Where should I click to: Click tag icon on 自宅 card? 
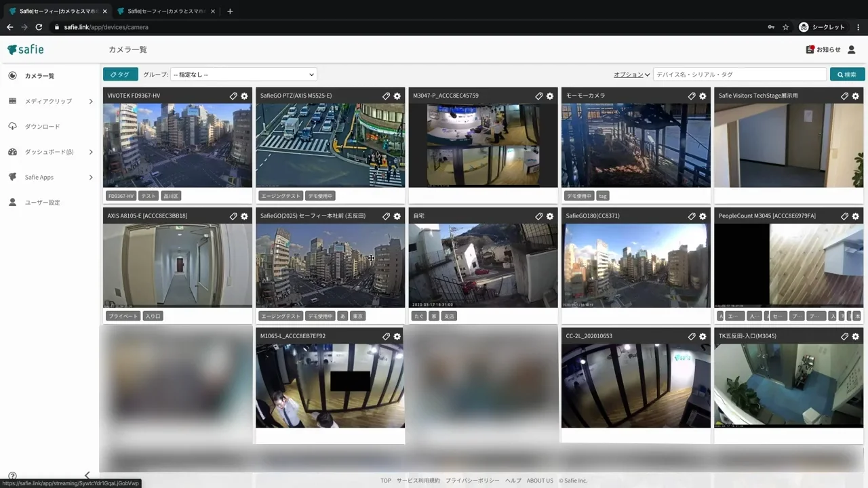coord(539,216)
